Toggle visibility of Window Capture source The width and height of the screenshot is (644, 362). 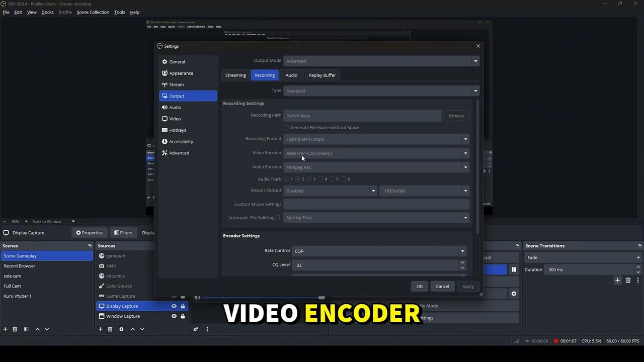[174, 316]
